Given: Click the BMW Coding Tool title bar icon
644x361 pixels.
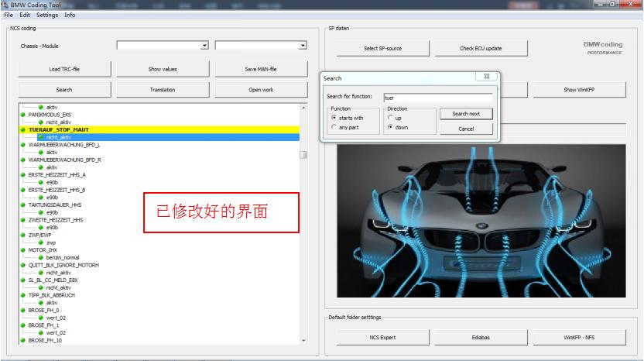Looking at the screenshot, I should coord(5,5).
